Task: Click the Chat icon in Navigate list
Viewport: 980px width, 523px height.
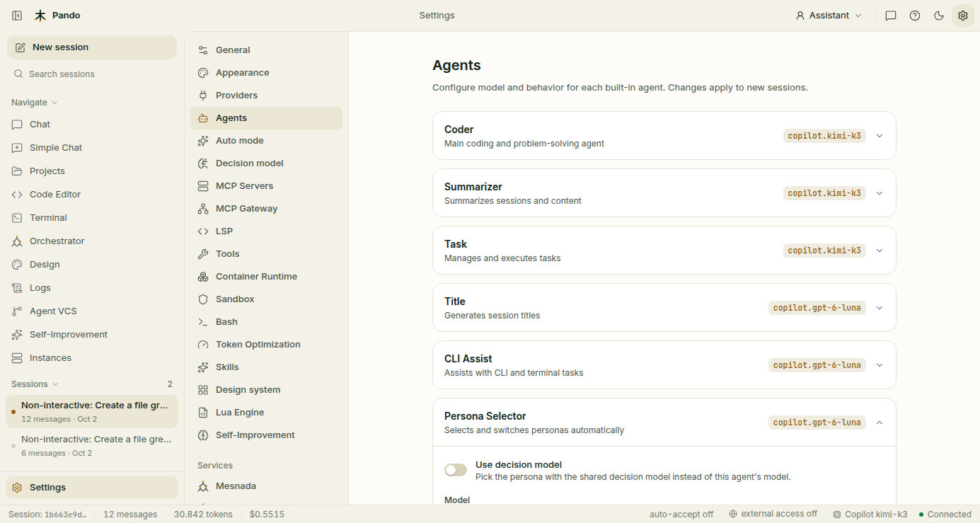Action: pos(17,125)
